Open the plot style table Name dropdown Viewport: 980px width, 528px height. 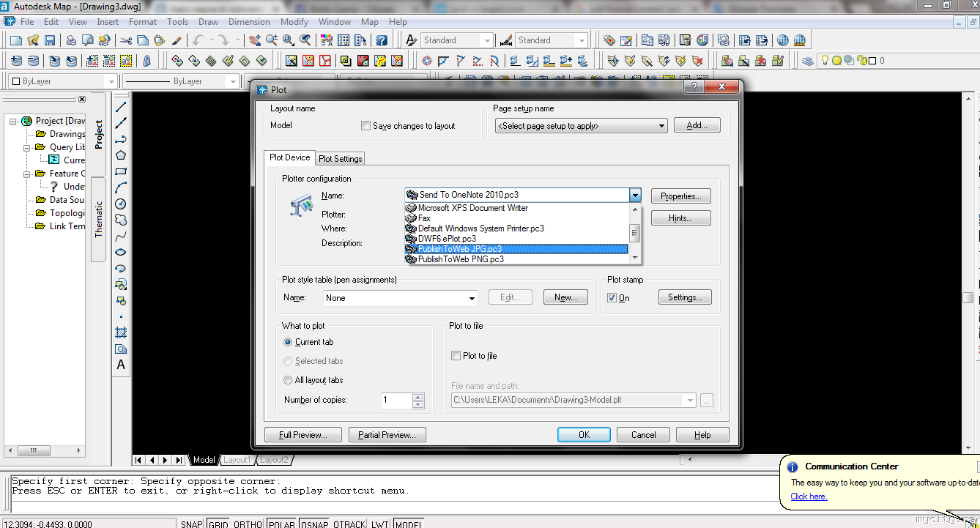coord(472,298)
